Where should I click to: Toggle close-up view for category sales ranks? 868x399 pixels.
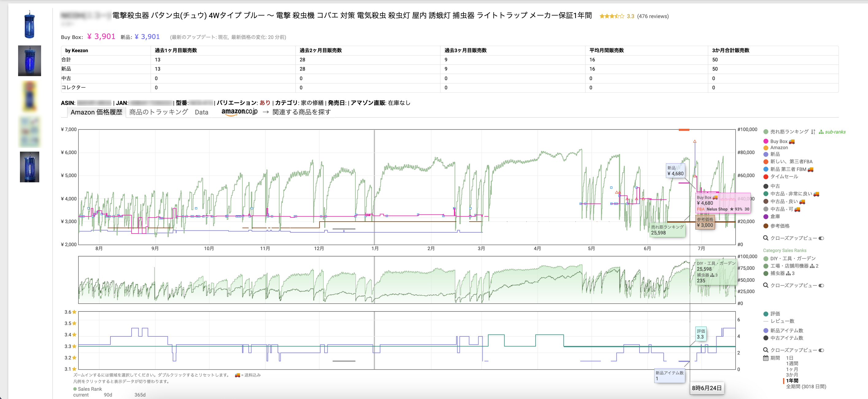pyautogui.click(x=821, y=285)
